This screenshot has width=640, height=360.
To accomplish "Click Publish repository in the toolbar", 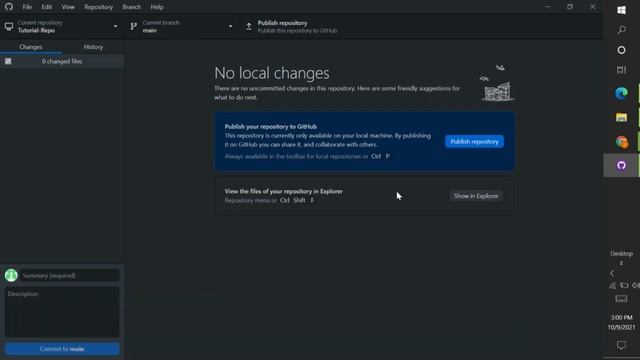I will 297,27.
